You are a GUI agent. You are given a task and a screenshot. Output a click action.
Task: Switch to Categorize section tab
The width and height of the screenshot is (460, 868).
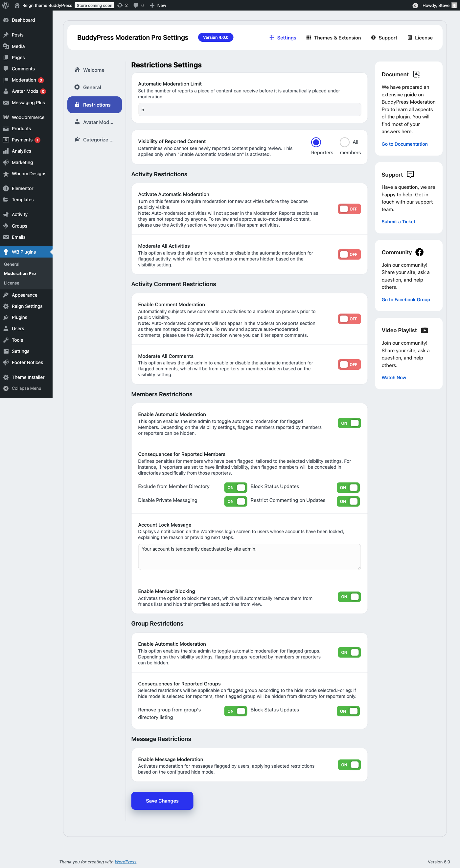click(x=95, y=139)
